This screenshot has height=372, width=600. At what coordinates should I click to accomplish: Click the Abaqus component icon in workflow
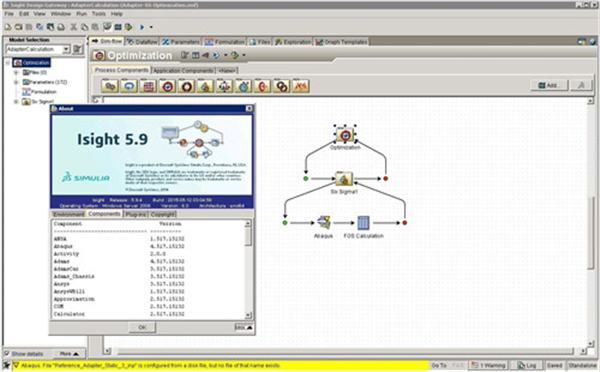324,223
